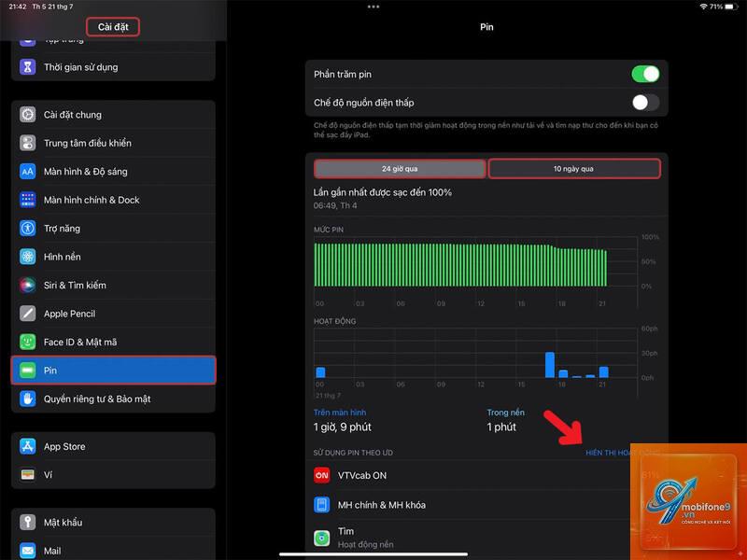Tap MH chính & MH khóa icon
Screen dimensions: 747x560
pos(322,504)
